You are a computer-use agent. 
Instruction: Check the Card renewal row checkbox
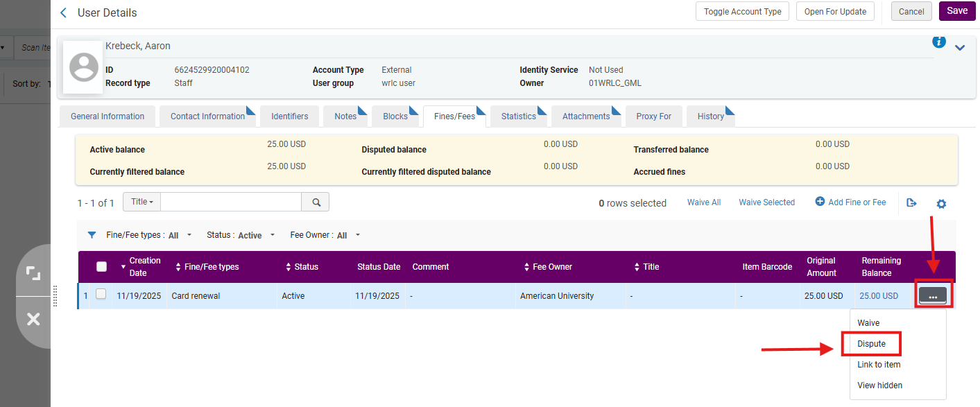click(101, 295)
